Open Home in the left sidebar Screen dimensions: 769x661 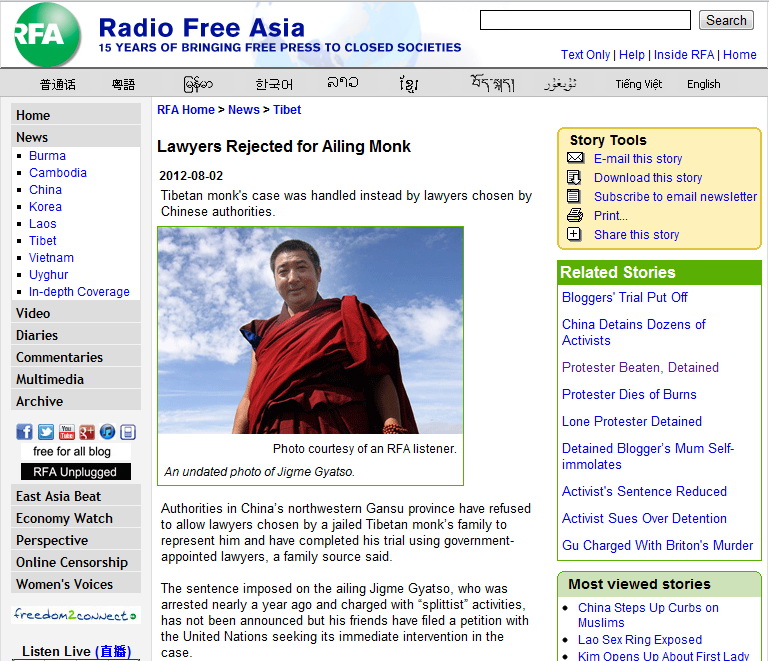coord(76,115)
